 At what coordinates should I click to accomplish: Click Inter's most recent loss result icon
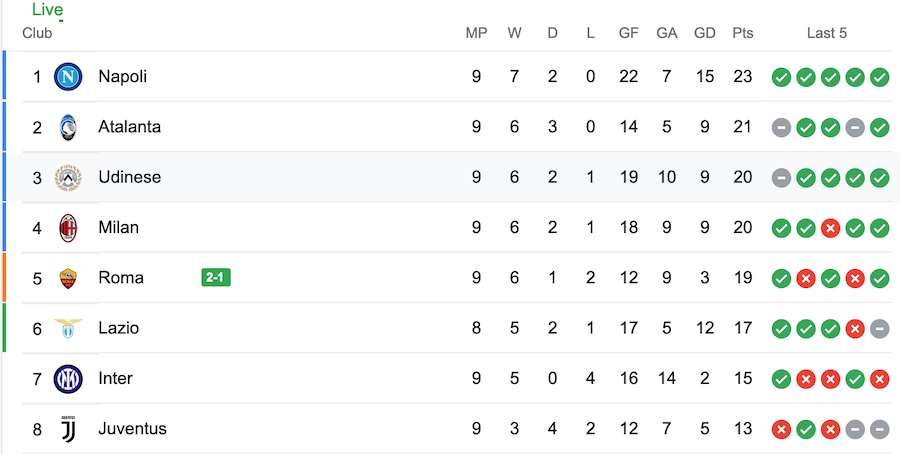880,378
